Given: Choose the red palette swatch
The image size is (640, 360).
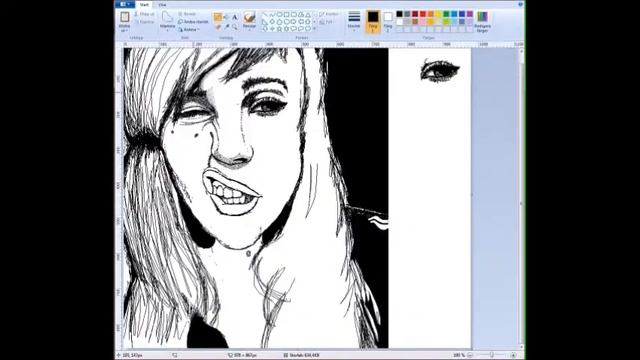Looking at the screenshot, I should point(423,14).
